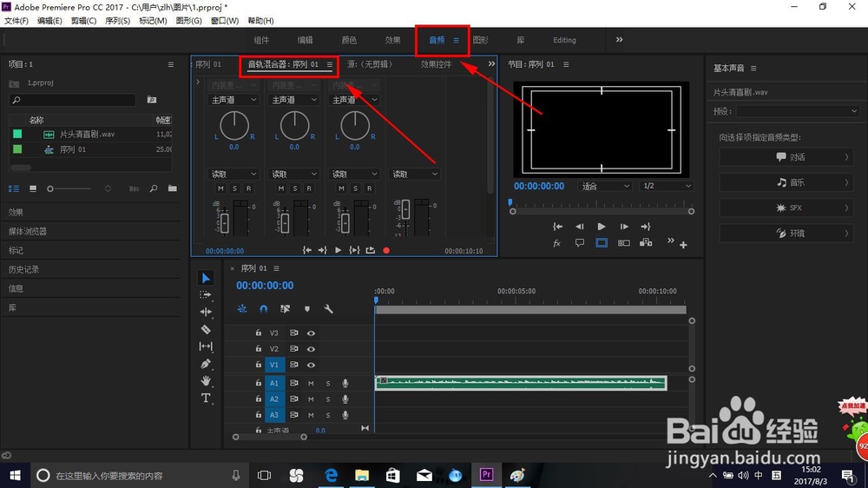
Task: Go to In point in Program monitor
Action: (557, 227)
